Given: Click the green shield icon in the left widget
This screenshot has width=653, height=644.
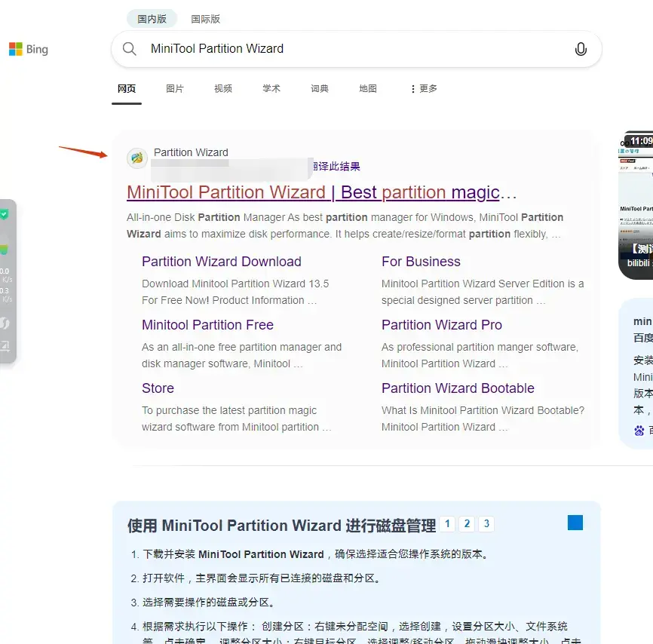Looking at the screenshot, I should click(x=4, y=214).
